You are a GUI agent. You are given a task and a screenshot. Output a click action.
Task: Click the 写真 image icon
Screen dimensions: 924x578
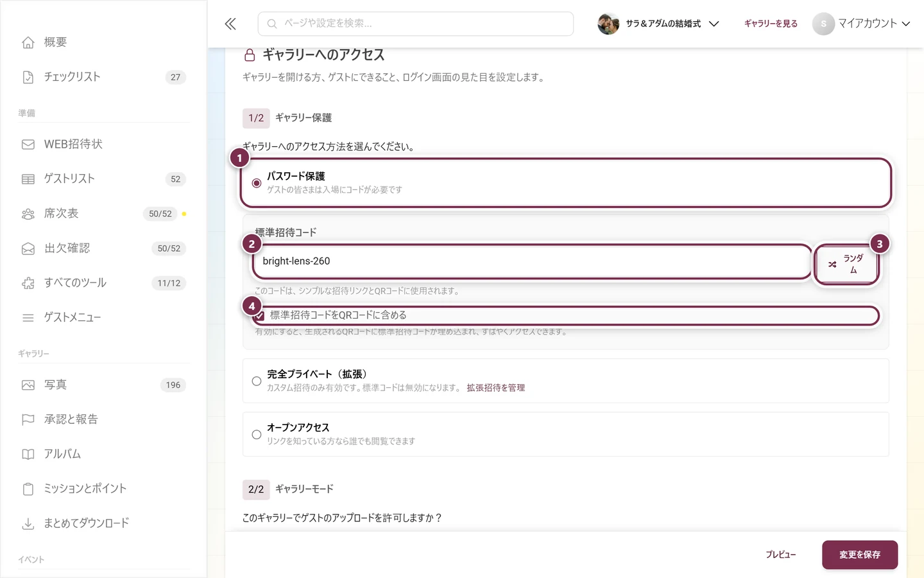point(28,385)
